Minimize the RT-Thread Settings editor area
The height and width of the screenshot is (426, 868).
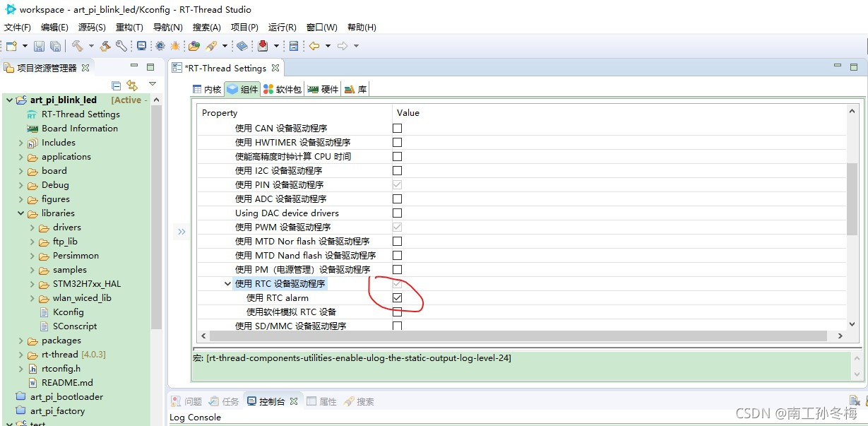(838, 66)
